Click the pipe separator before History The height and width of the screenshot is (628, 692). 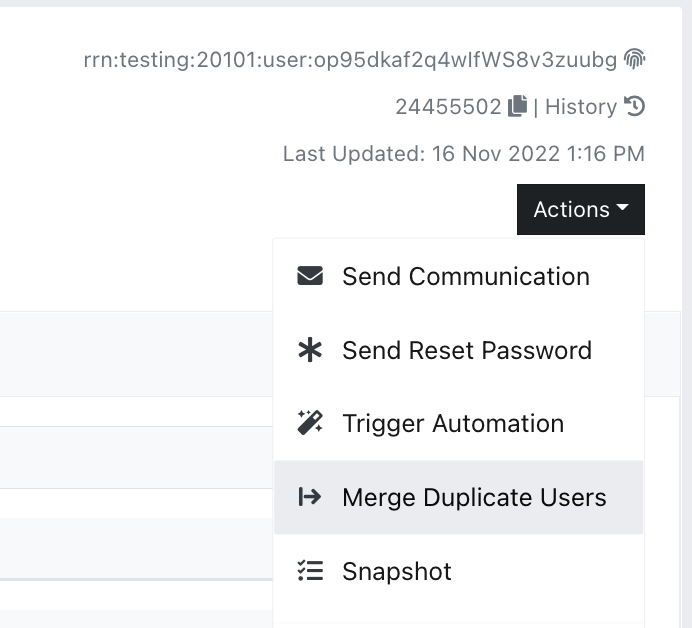(536, 107)
